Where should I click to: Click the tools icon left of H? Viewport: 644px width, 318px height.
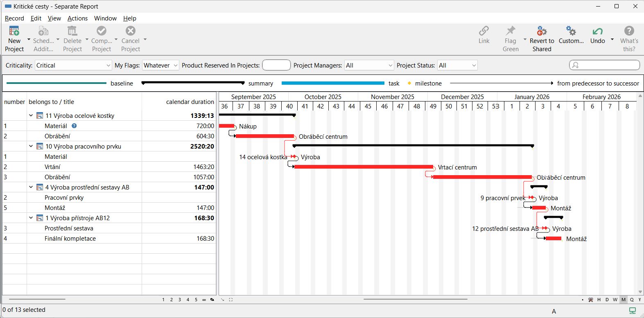coord(591,300)
